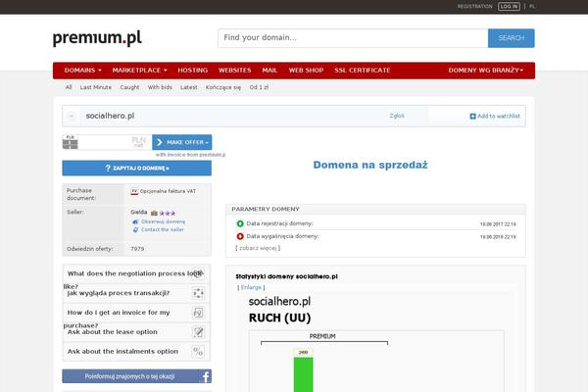The height and width of the screenshot is (392, 588).
Task: Open the Domains dropdown menu
Action: [82, 71]
